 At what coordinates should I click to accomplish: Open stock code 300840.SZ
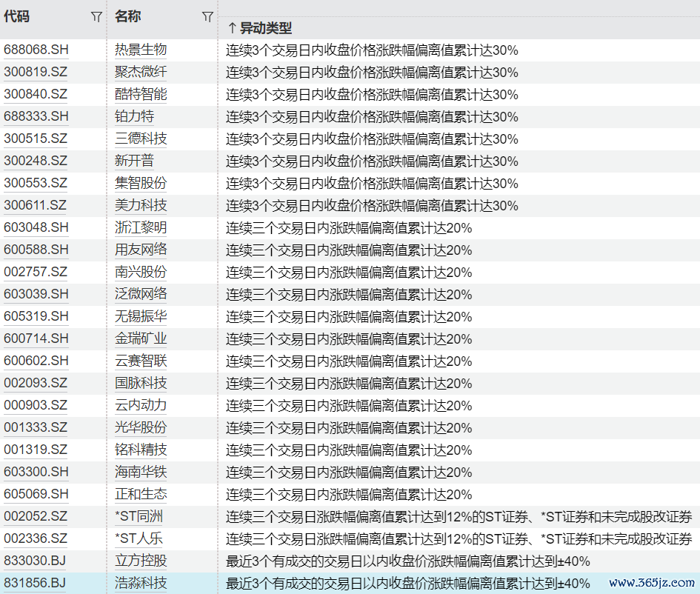(36, 94)
